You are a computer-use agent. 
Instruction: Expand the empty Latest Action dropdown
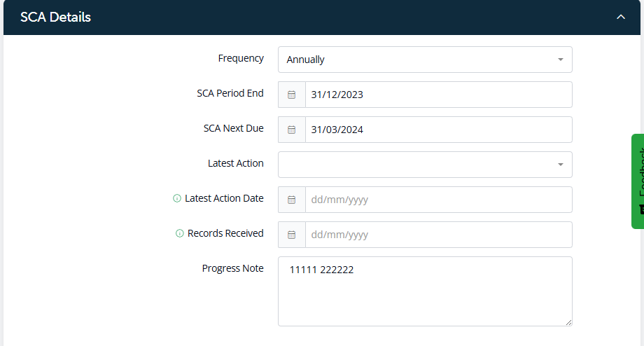[x=425, y=165]
